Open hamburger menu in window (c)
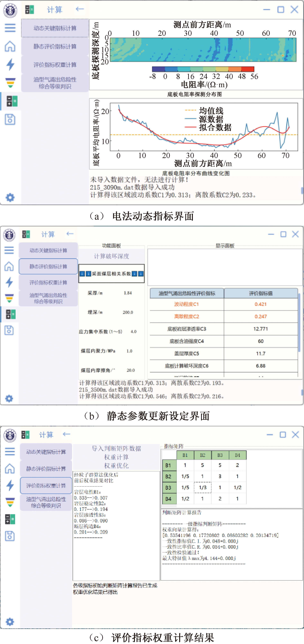 coord(10,452)
